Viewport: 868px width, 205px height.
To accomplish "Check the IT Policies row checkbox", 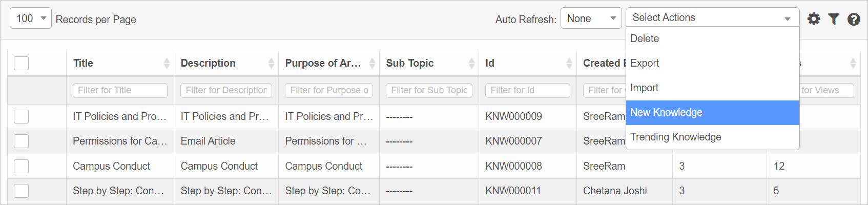I will click(21, 116).
